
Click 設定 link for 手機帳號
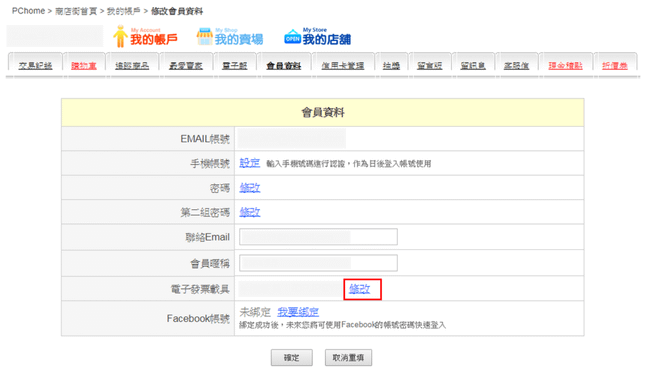coord(250,163)
